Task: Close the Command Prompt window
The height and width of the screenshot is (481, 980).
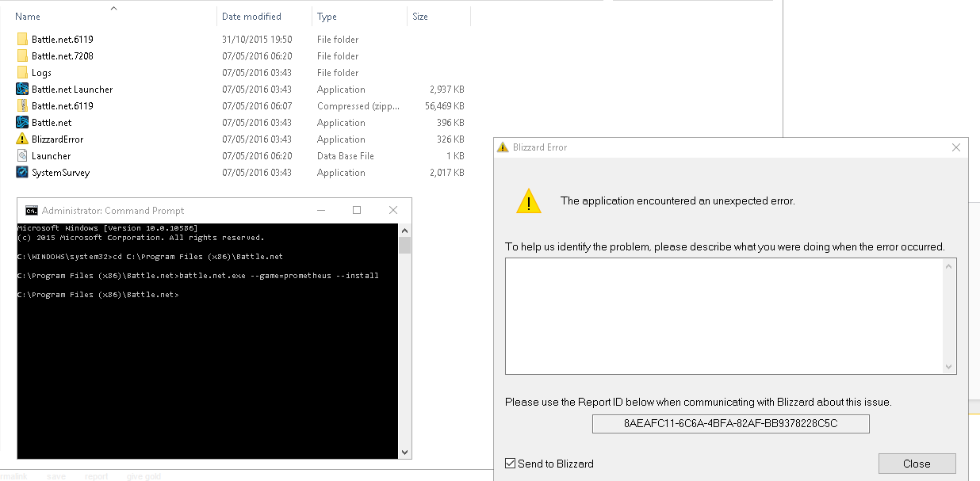Action: (393, 211)
